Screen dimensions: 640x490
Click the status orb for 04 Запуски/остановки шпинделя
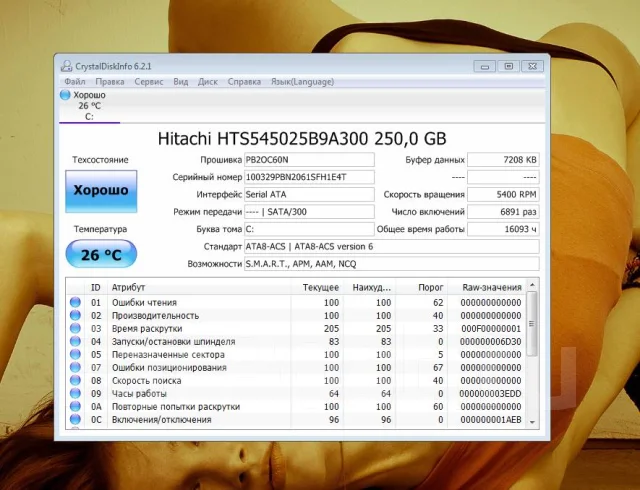75,341
